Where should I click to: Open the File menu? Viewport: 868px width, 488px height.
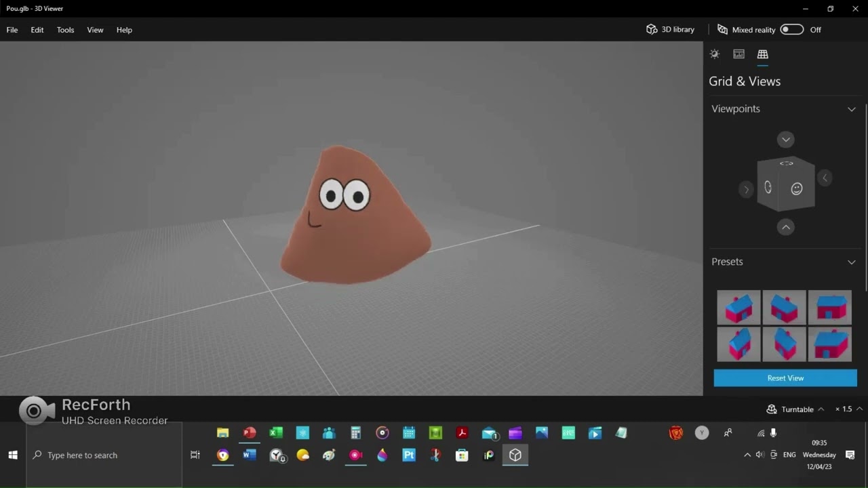pyautogui.click(x=12, y=30)
